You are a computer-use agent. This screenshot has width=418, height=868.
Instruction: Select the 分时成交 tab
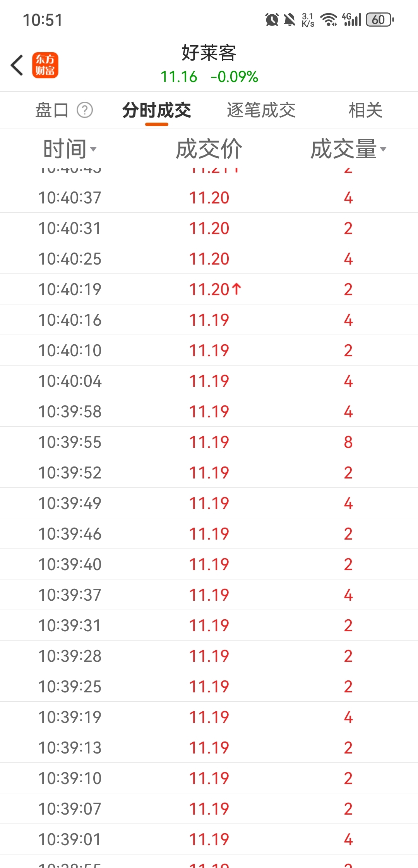(x=157, y=110)
